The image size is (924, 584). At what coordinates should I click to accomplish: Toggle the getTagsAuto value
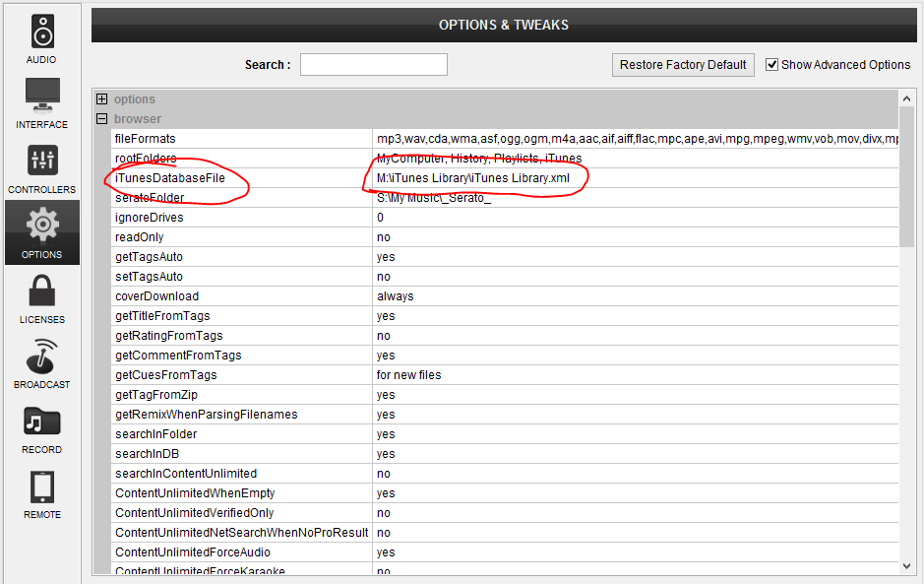(x=386, y=257)
